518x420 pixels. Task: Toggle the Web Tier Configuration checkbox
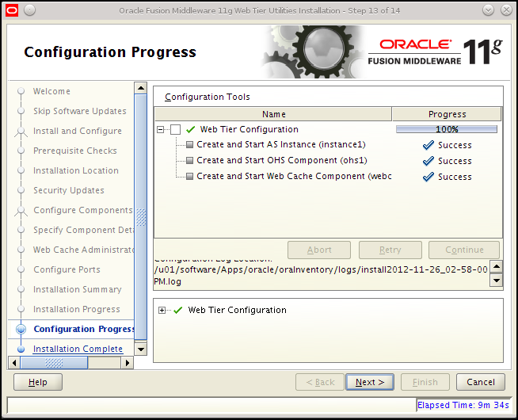pyautogui.click(x=175, y=129)
